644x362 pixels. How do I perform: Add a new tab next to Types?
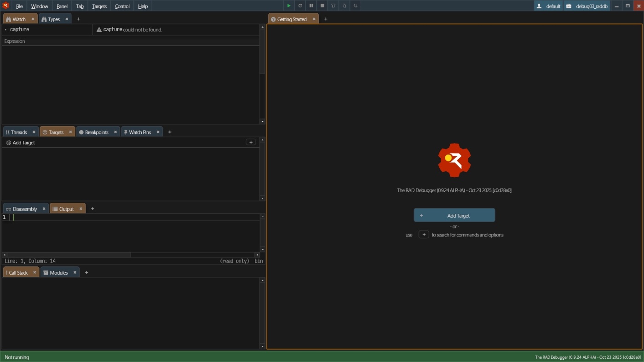pyautogui.click(x=78, y=19)
